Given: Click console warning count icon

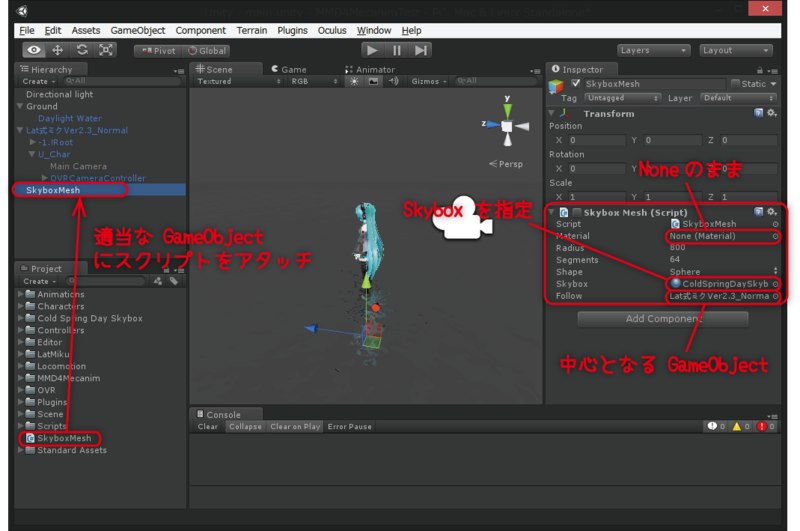Looking at the screenshot, I should (x=741, y=426).
